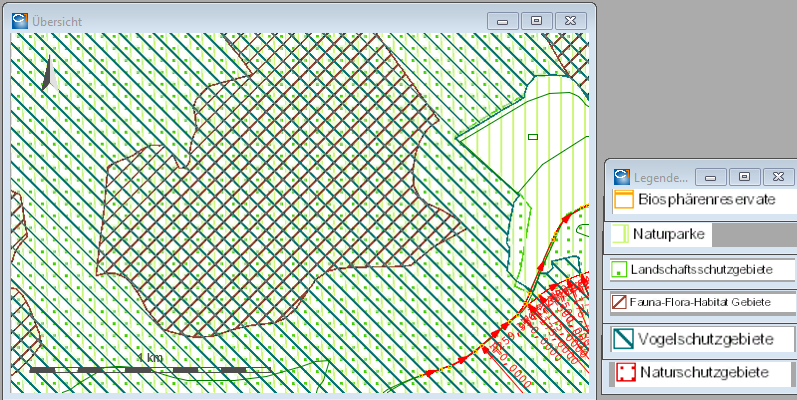Viewport: 797px width, 400px height.
Task: Click the 1 km scale bar
Action: point(150,369)
